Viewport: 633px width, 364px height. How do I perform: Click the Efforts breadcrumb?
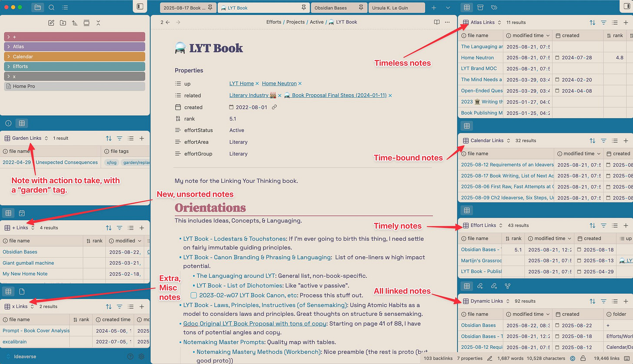(x=275, y=22)
